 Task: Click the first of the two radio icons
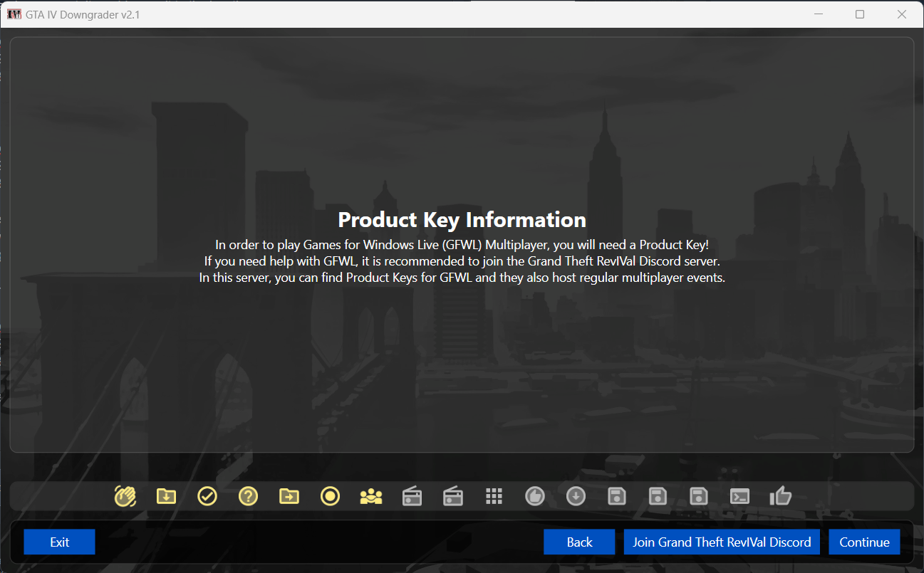click(412, 496)
